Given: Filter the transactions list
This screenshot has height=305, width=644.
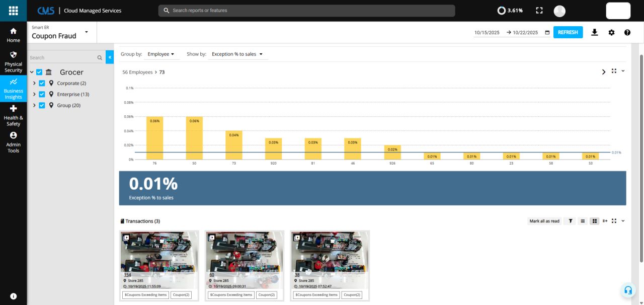Looking at the screenshot, I should [x=571, y=221].
